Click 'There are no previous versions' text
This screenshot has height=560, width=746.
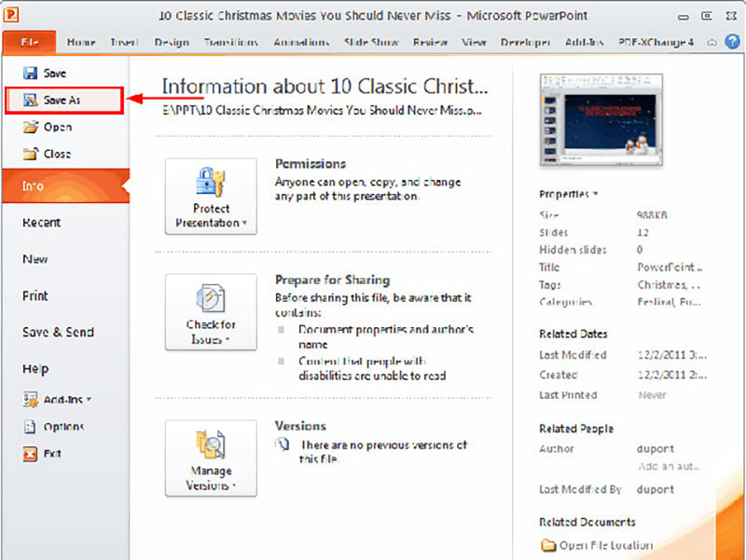tap(383, 452)
